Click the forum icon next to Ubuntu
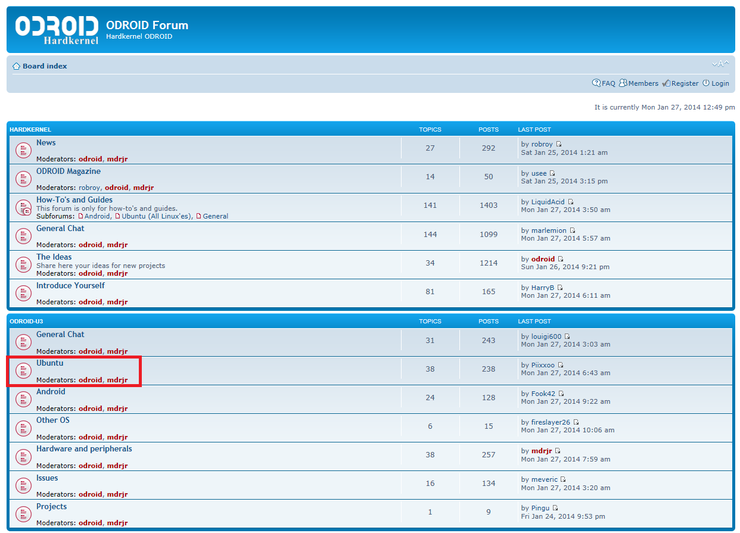Viewport: 740px width, 533px height. pos(23,371)
